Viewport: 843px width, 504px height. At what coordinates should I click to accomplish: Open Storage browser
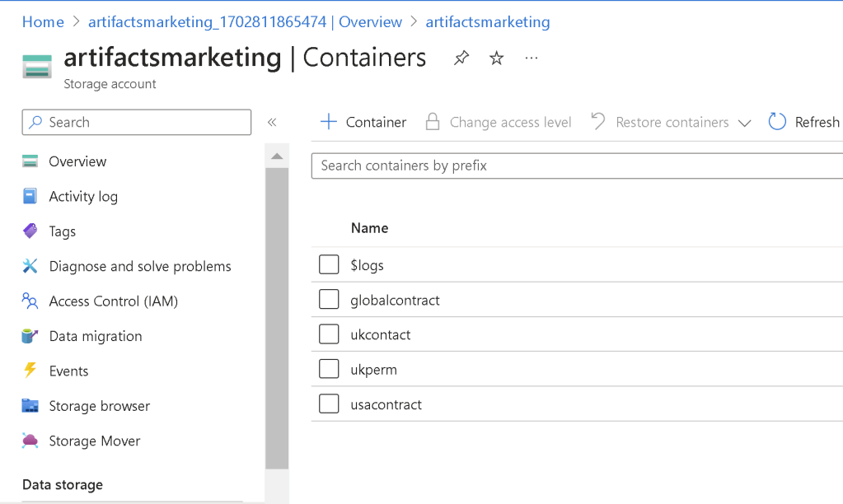point(100,406)
